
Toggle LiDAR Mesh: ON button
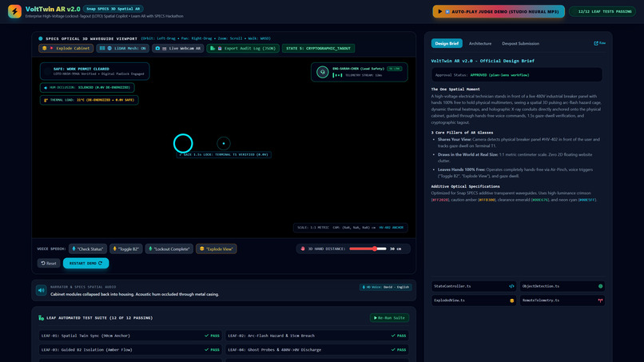click(123, 48)
